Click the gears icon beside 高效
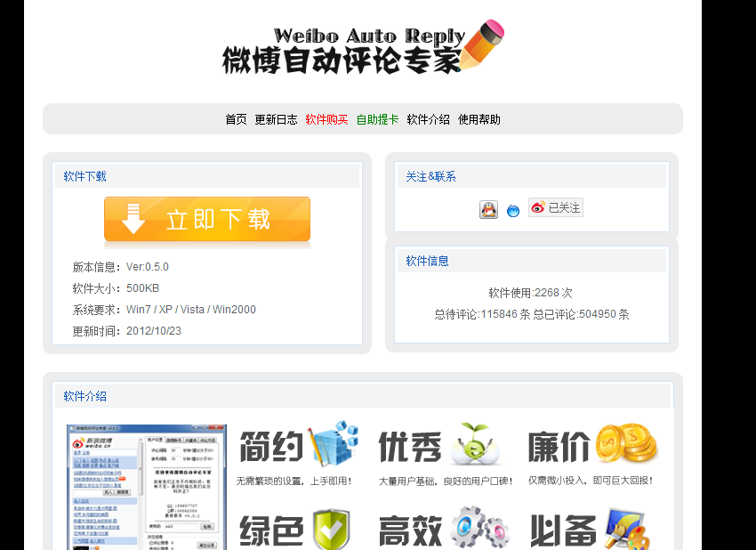The height and width of the screenshot is (550, 756). click(x=479, y=527)
